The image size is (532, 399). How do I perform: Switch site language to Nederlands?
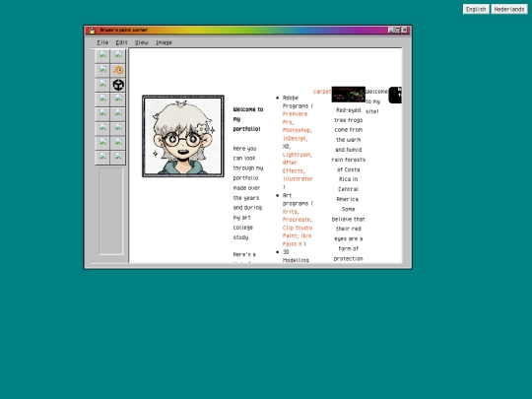pos(509,9)
